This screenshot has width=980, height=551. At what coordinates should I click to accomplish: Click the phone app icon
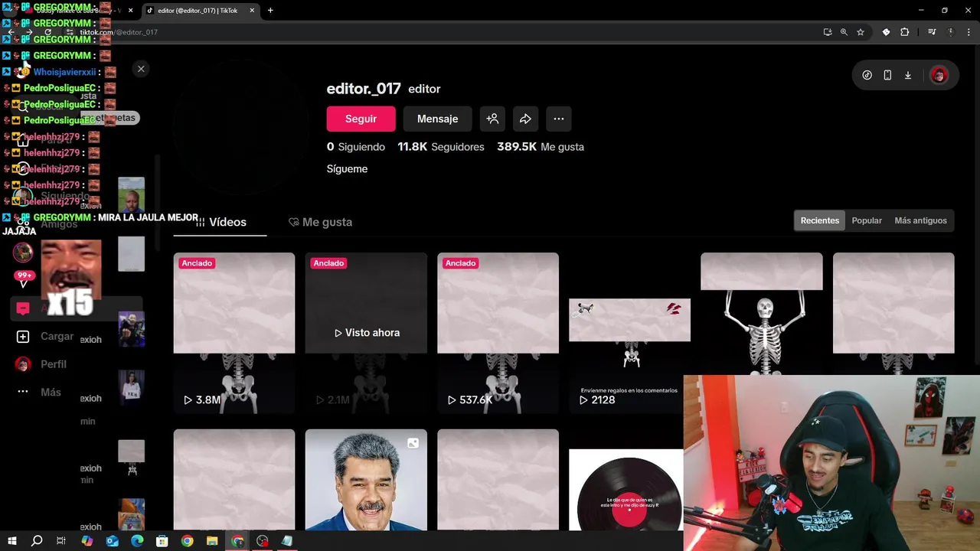[887, 75]
